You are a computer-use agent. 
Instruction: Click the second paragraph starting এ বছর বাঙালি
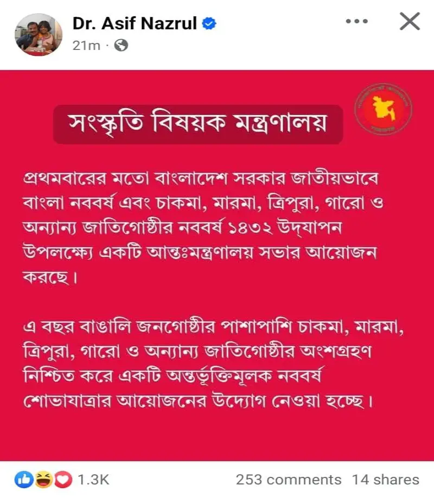click(213, 364)
